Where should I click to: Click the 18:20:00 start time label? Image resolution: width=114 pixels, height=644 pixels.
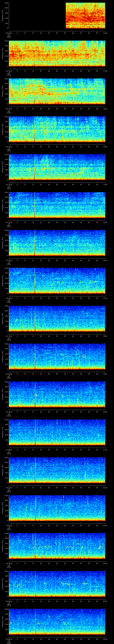[x=9, y=450]
